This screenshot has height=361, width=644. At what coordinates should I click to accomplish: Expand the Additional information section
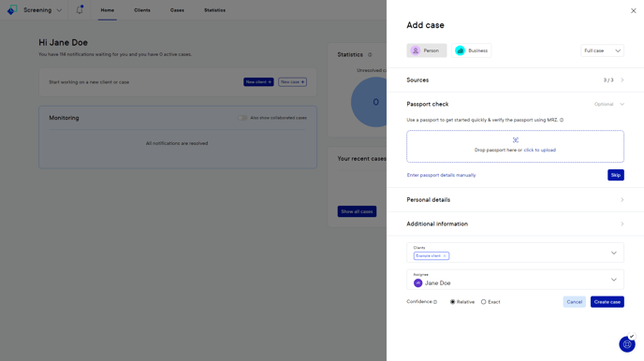tap(515, 224)
